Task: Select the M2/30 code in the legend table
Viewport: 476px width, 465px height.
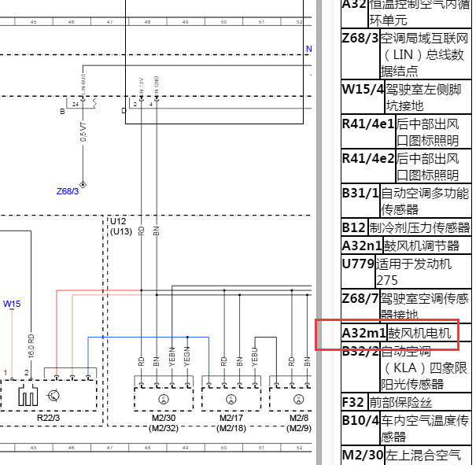Action: click(363, 455)
